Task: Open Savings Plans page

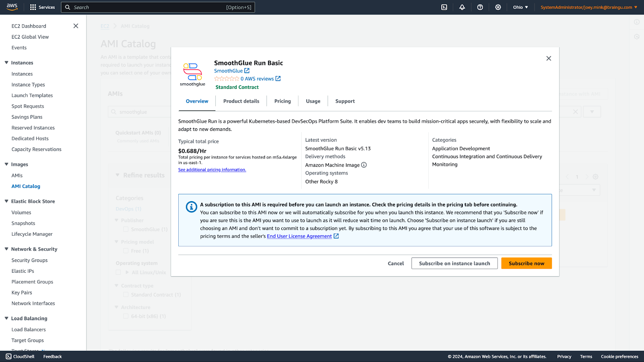Action: pos(27,117)
